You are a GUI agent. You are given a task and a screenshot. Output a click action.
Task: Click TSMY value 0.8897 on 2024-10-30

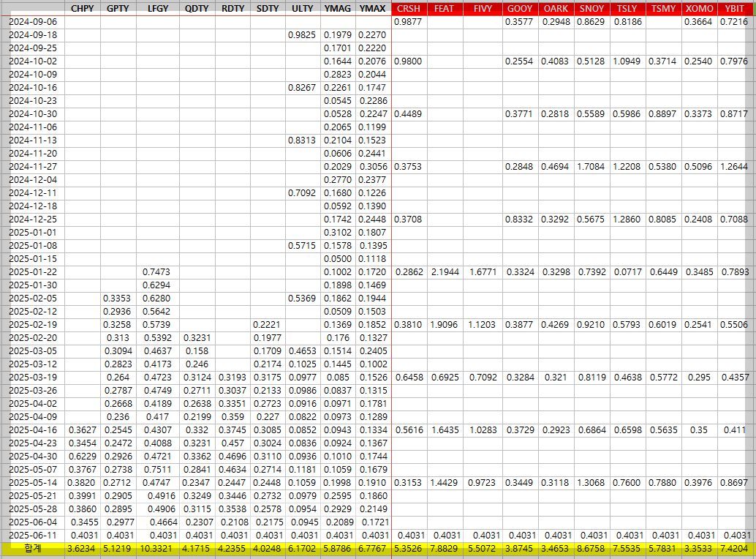pyautogui.click(x=662, y=114)
